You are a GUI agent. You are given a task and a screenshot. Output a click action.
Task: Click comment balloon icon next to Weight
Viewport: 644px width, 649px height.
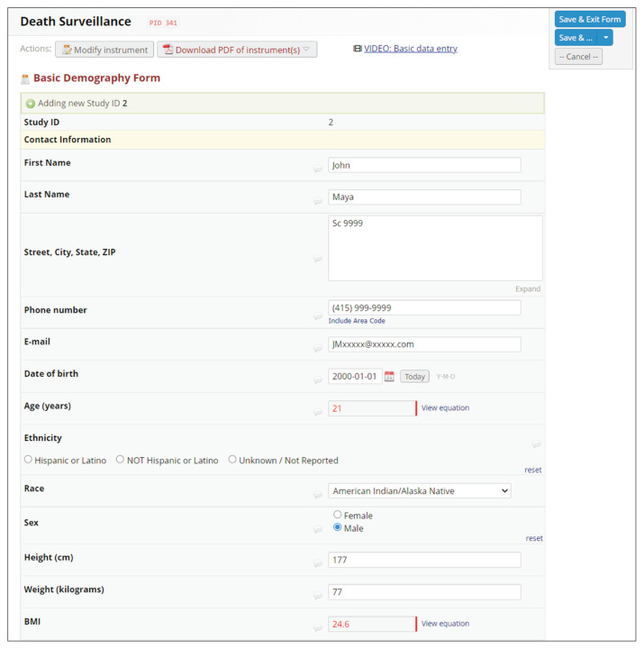(x=318, y=596)
